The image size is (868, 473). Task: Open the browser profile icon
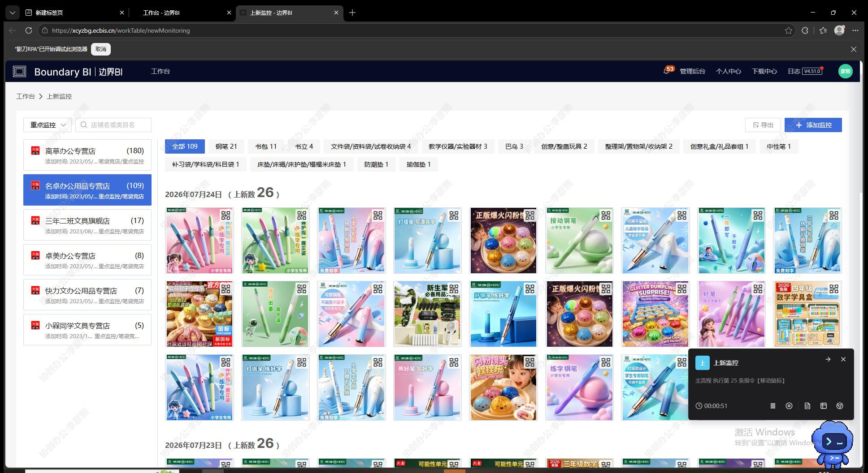pyautogui.click(x=839, y=30)
